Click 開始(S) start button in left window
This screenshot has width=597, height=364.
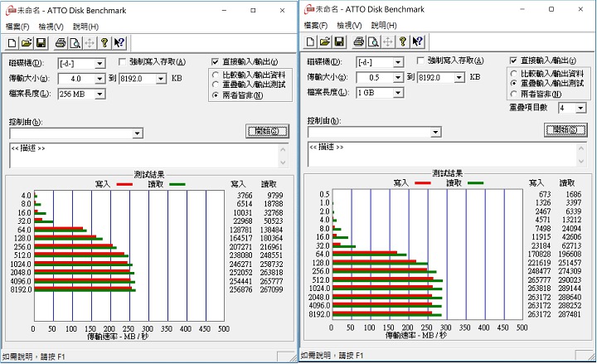[267, 131]
